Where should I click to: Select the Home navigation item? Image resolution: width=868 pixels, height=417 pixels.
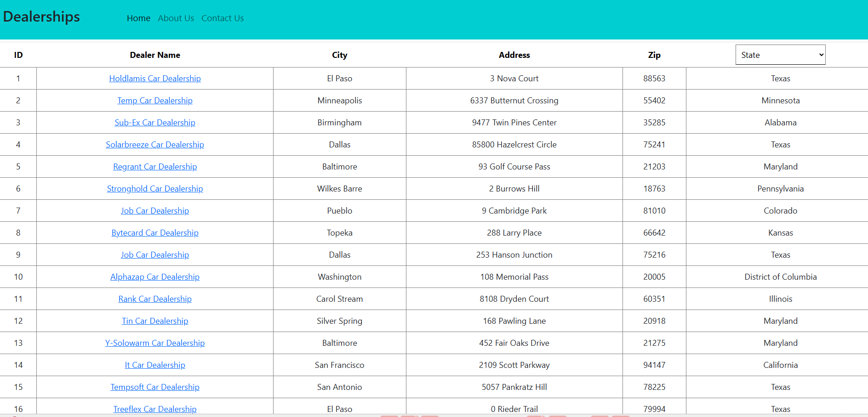(x=138, y=18)
